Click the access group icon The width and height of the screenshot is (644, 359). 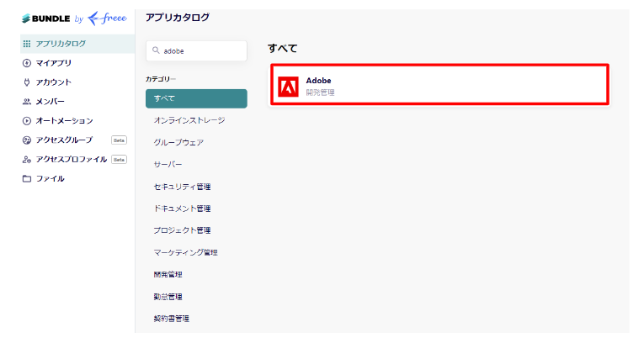(27, 140)
